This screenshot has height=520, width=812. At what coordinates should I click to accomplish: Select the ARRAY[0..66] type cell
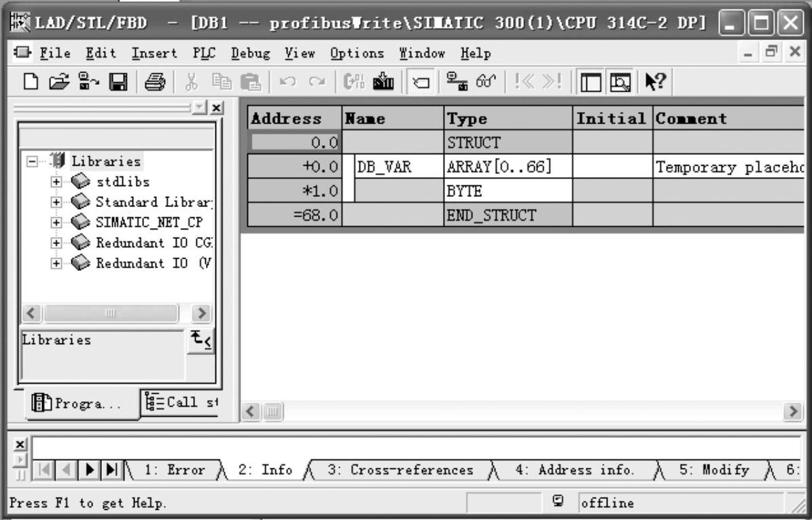[508, 166]
